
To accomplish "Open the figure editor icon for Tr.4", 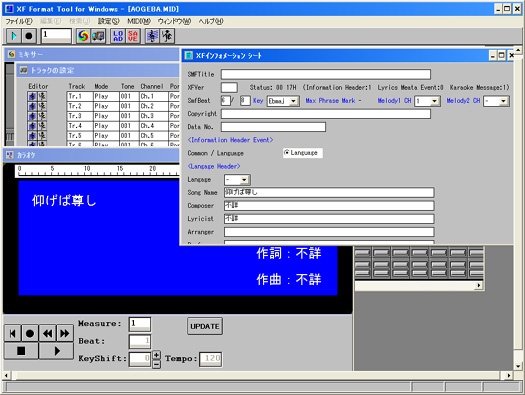I will click(x=42, y=126).
